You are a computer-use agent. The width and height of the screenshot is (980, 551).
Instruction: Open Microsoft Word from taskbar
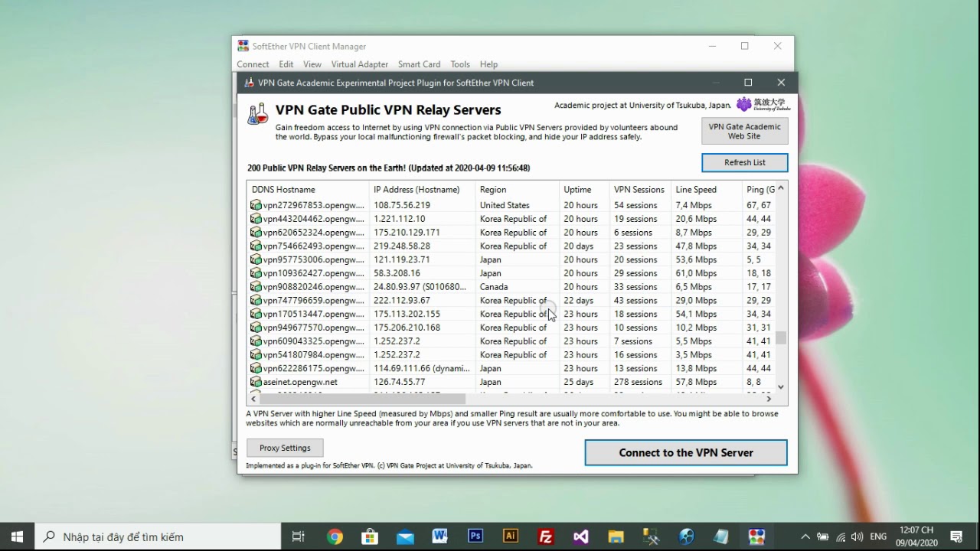(439, 536)
